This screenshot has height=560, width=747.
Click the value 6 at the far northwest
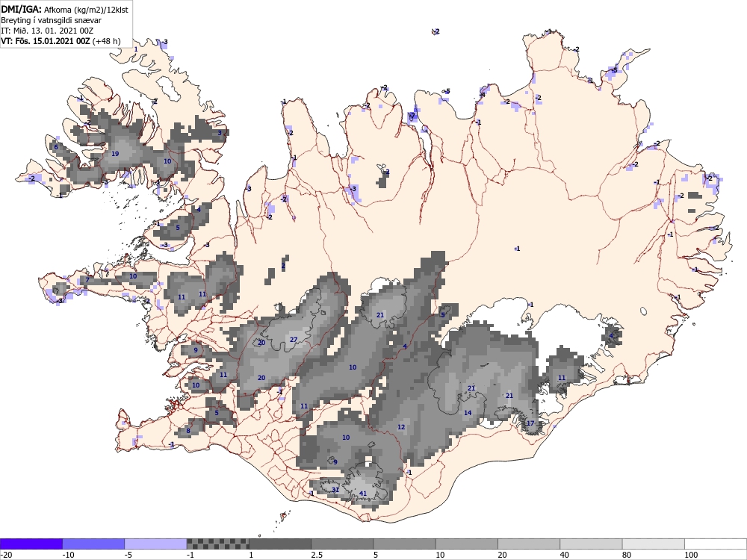click(56, 147)
